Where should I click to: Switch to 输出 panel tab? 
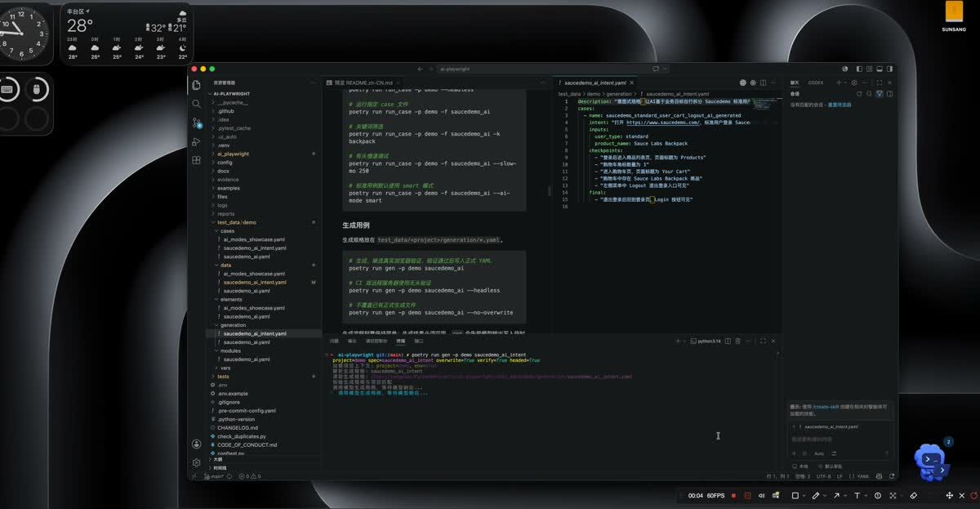(x=352, y=341)
